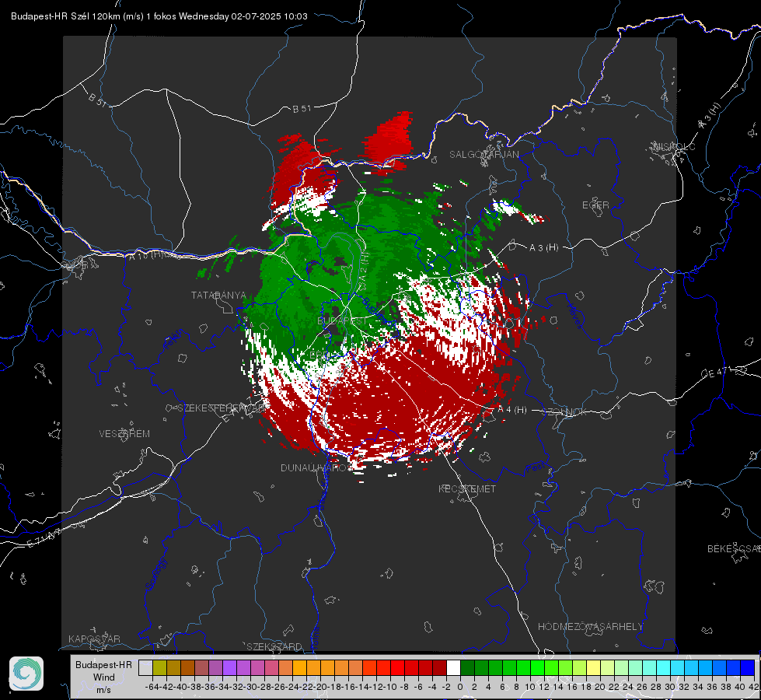Click the Budapest-HR Wind m/s legend caption
Image resolution: width=761 pixels, height=700 pixels.
(x=104, y=677)
